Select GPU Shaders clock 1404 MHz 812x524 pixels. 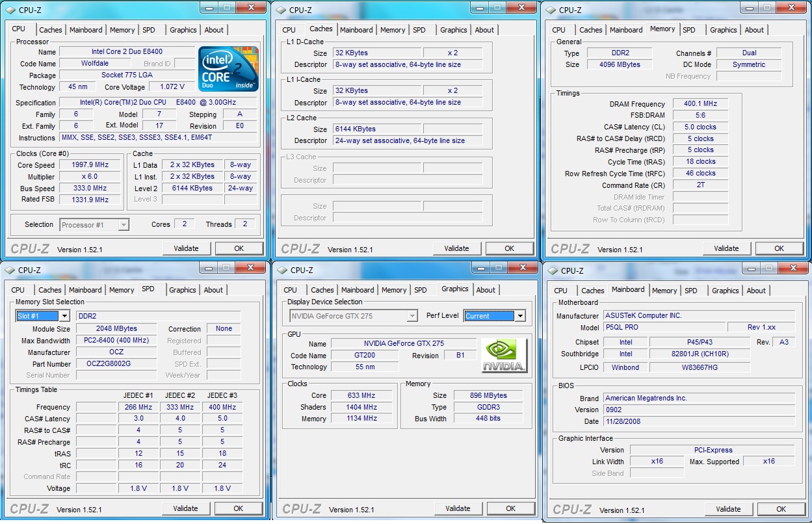(x=361, y=407)
